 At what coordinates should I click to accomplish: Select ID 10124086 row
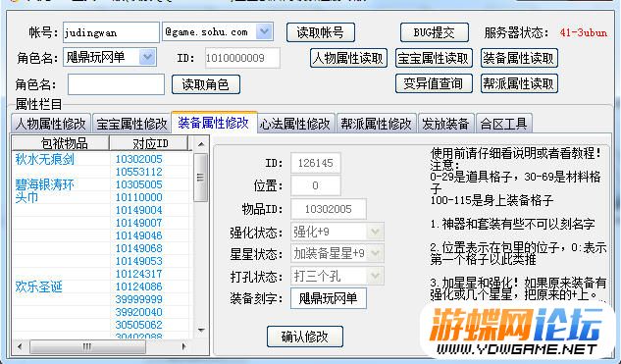point(138,286)
